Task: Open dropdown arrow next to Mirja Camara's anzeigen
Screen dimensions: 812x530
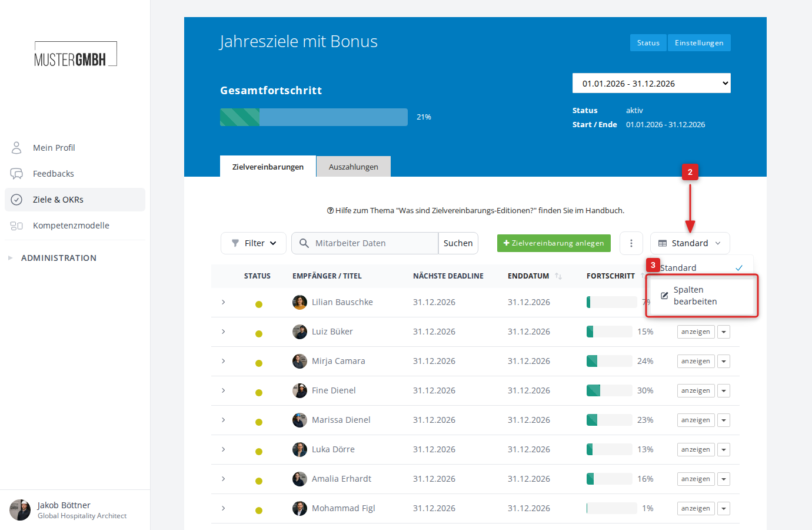Action: 724,362
